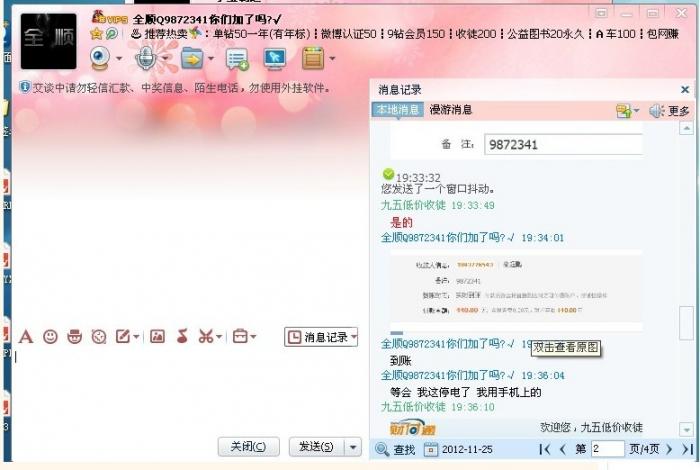This screenshot has width=700, height=470.
Task: Click the remote desktop monitor icon
Action: (275, 58)
